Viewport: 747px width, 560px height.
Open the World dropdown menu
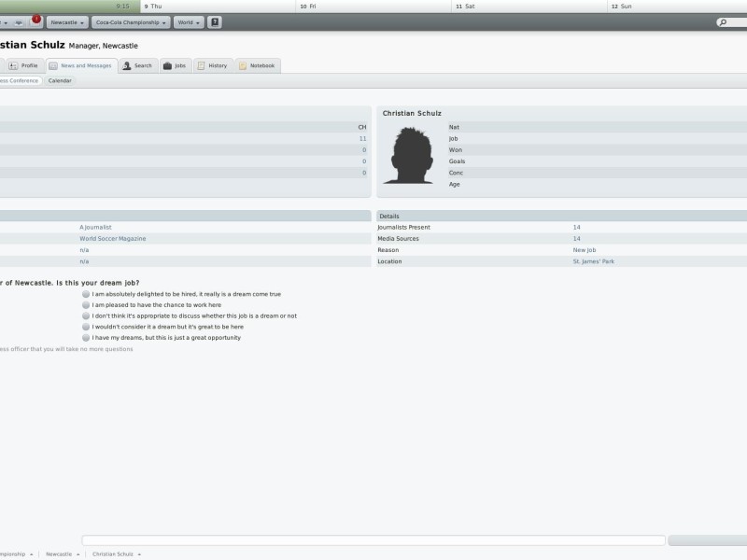189,22
